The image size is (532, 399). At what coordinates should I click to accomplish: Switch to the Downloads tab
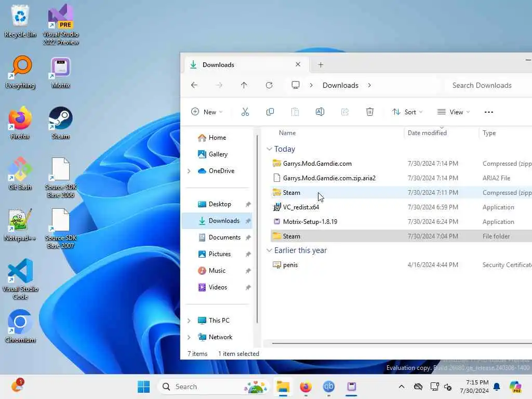[x=246, y=65]
